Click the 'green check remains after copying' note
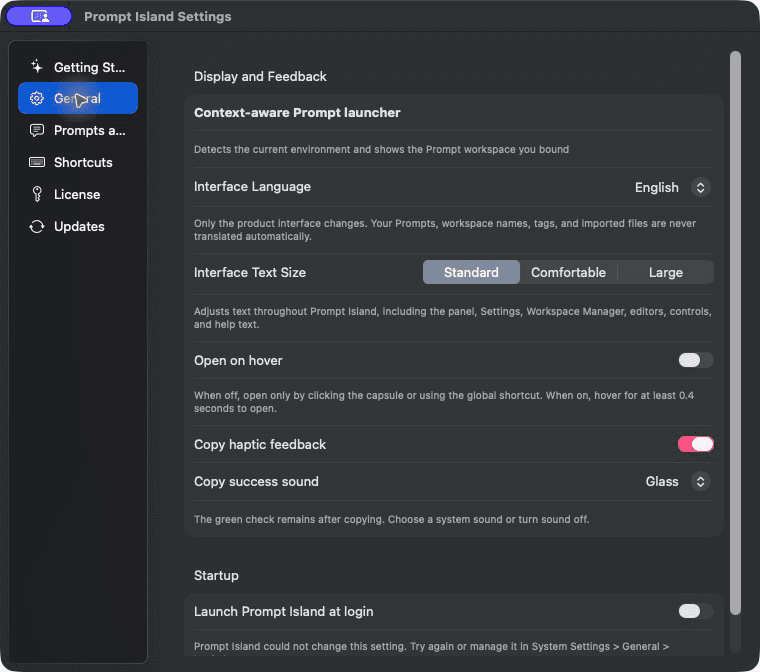Screen dimensions: 760x672 point(392,519)
